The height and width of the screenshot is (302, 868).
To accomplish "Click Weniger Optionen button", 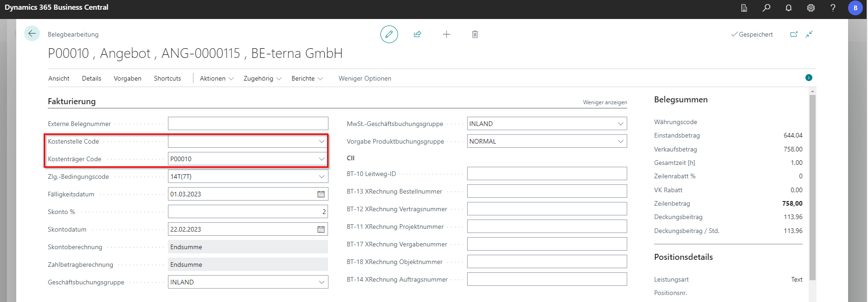I will tap(365, 78).
